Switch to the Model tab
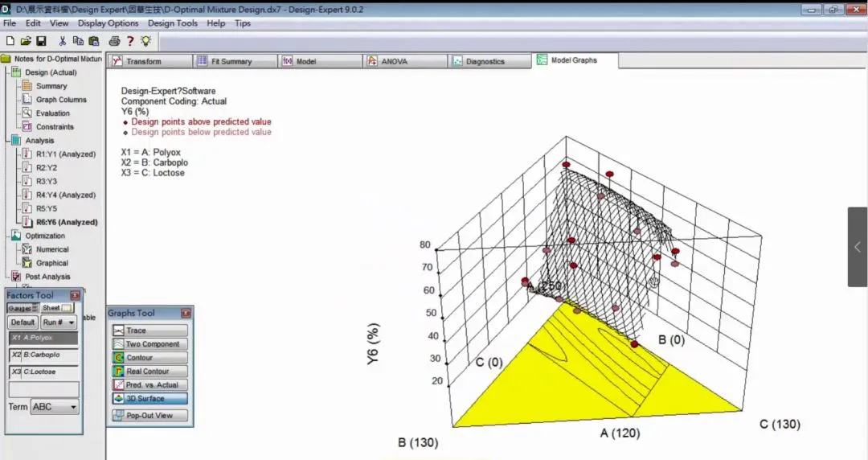Image resolution: width=868 pixels, height=460 pixels. click(321, 61)
